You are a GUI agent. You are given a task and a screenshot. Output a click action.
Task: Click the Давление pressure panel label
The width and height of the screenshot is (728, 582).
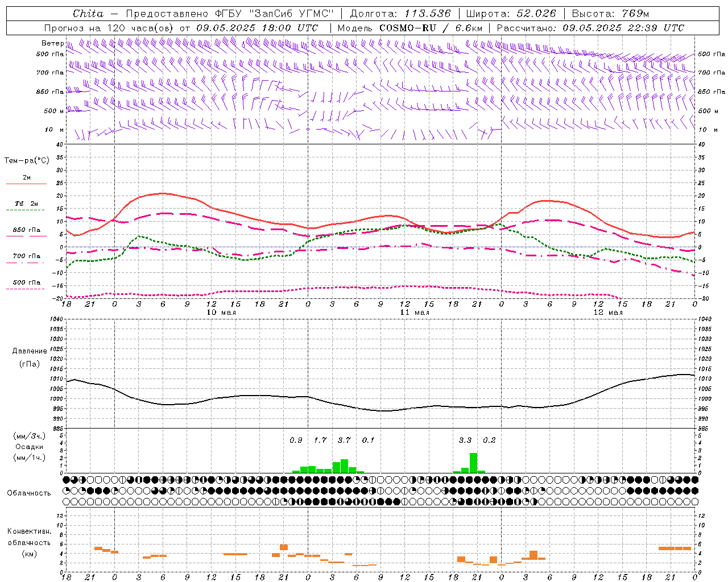30,351
